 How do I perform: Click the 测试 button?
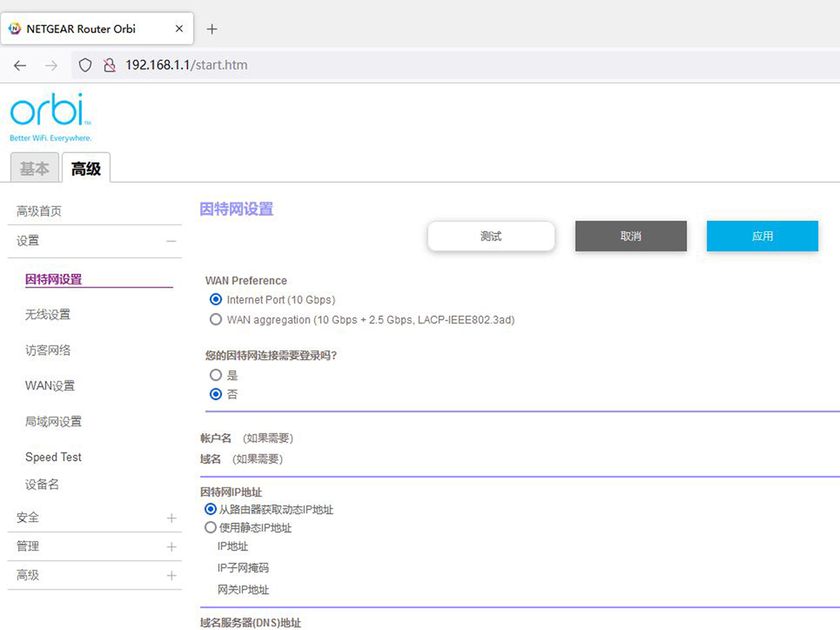(491, 236)
